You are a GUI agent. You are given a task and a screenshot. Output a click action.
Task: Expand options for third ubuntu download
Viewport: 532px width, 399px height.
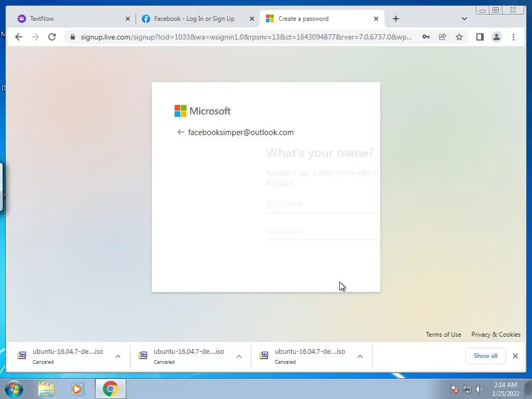point(360,356)
